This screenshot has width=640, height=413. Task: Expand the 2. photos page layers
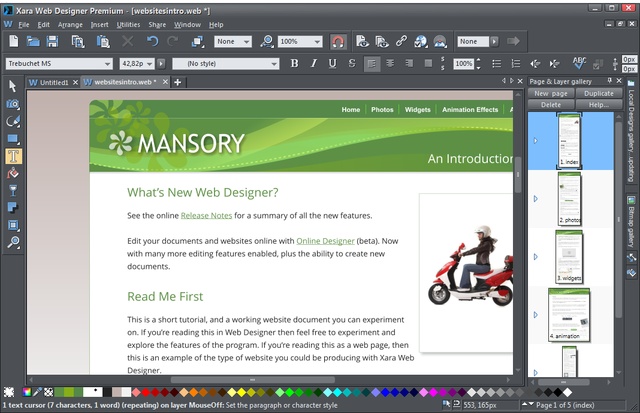click(x=536, y=199)
